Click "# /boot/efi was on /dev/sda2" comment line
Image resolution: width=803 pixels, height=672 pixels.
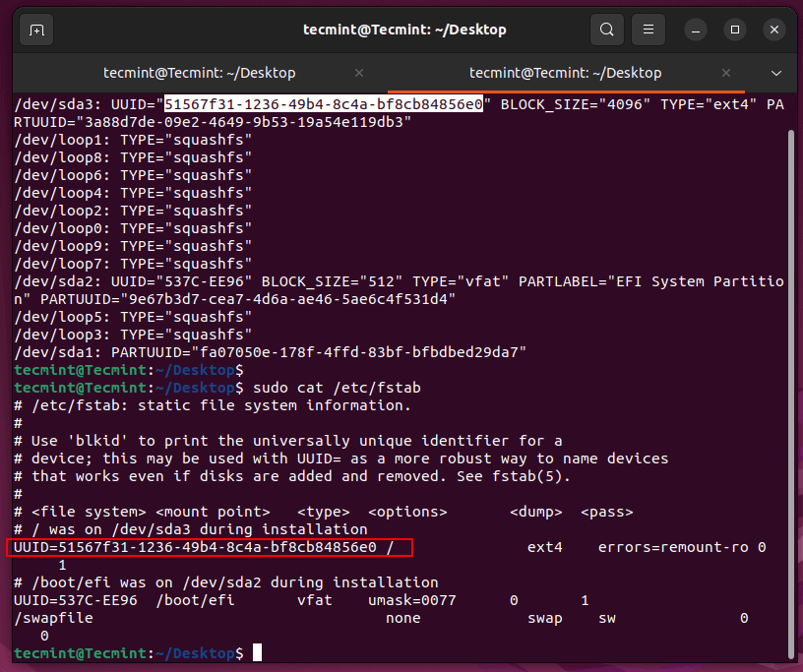click(x=226, y=582)
